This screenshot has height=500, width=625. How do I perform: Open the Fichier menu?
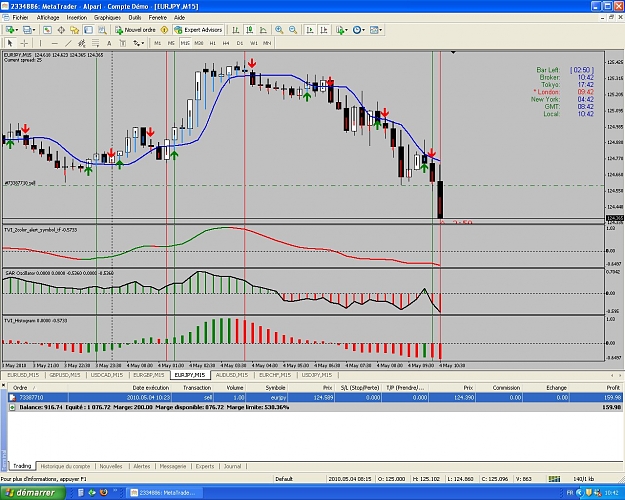tap(20, 18)
